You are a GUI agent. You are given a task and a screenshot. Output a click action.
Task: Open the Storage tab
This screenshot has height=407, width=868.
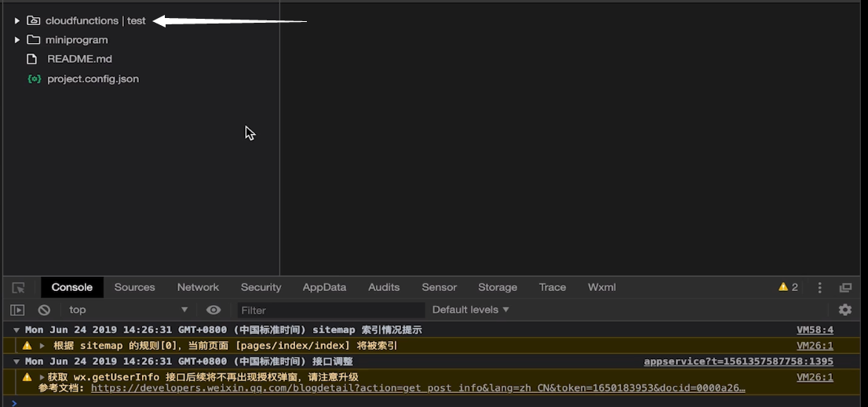tap(498, 288)
